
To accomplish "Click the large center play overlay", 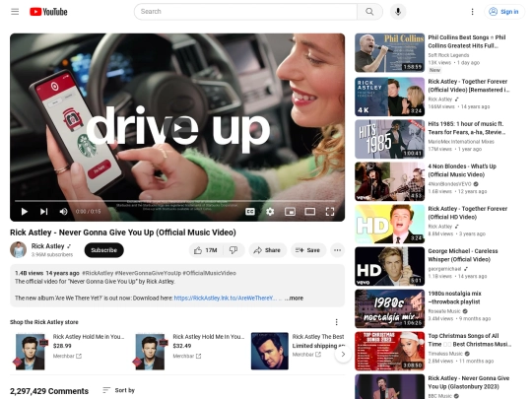I will click(177, 128).
